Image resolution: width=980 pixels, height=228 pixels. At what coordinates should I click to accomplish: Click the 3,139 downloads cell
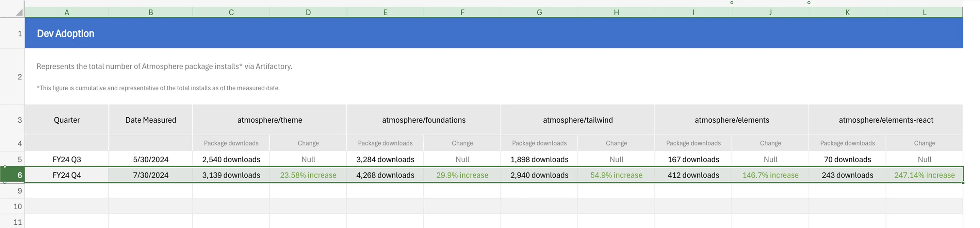pyautogui.click(x=231, y=175)
